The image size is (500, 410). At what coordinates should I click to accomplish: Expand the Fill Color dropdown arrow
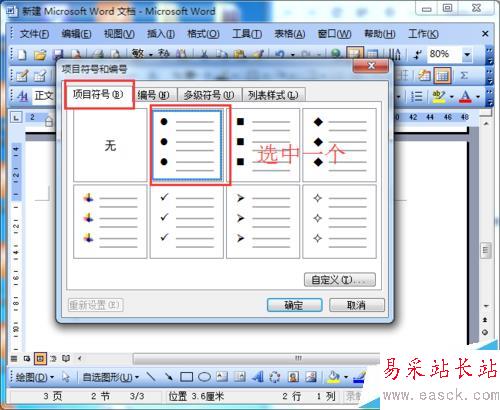[346, 377]
